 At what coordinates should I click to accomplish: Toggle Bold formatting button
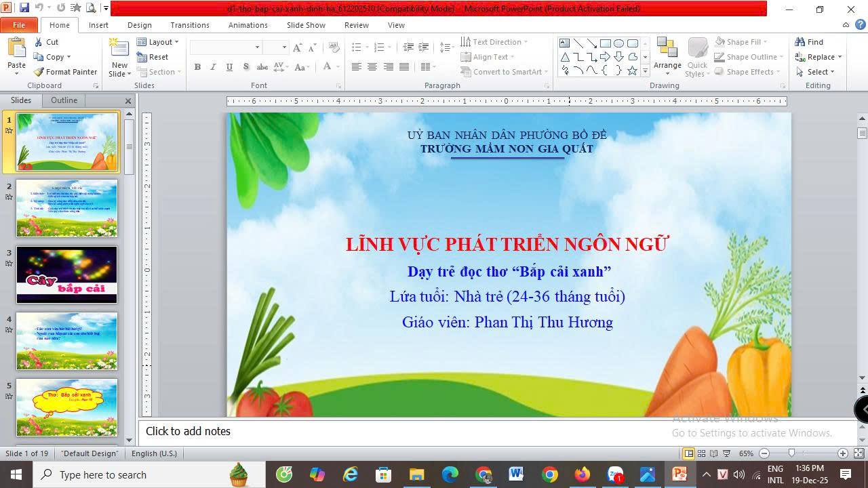pyautogui.click(x=197, y=67)
